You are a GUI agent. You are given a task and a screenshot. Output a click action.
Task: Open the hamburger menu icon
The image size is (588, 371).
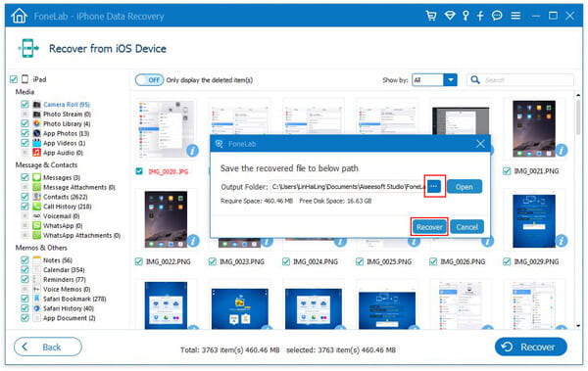pos(515,16)
